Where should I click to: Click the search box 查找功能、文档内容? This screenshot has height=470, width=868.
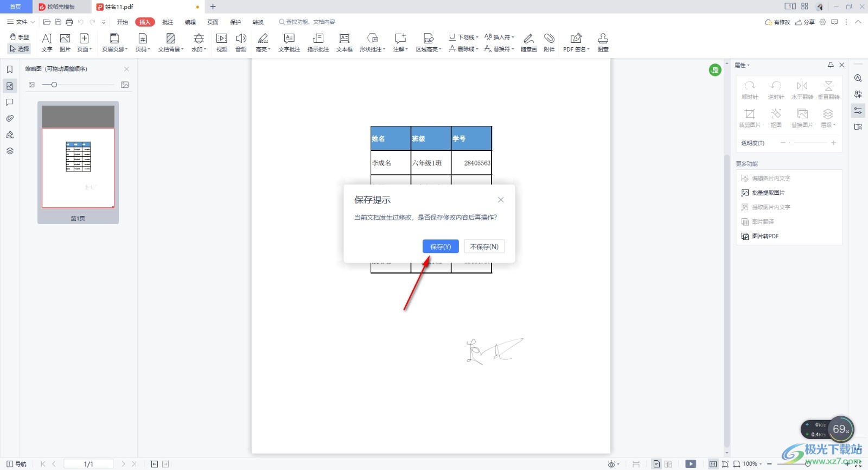tap(307, 22)
